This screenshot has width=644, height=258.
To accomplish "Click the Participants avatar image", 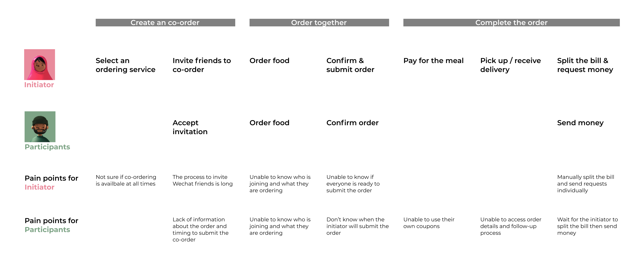I will coord(40,127).
